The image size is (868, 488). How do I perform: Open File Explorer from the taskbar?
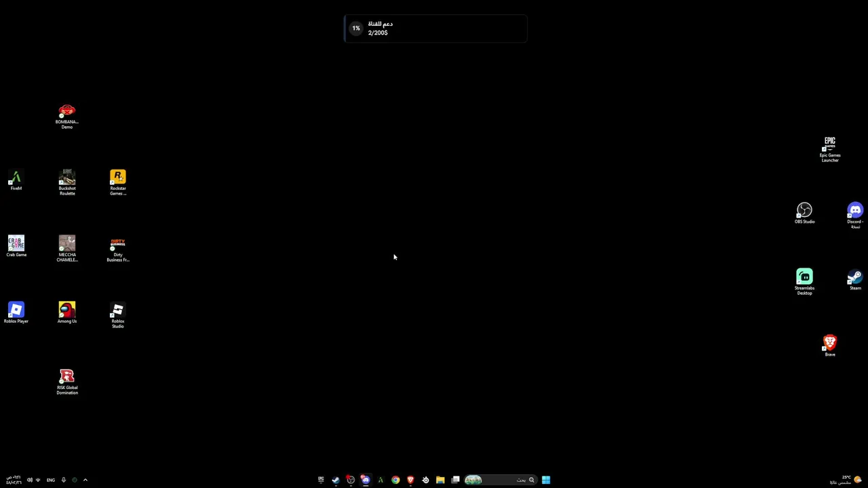(440, 480)
